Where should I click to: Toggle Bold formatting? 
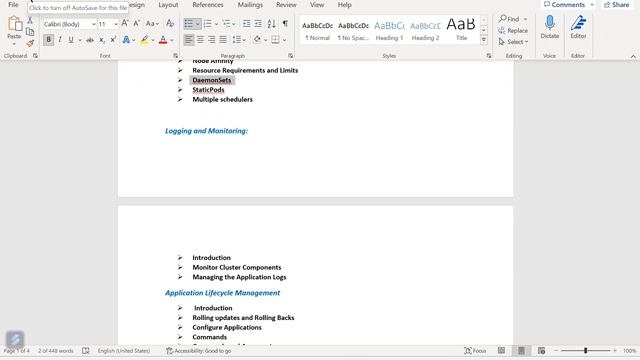coord(49,40)
